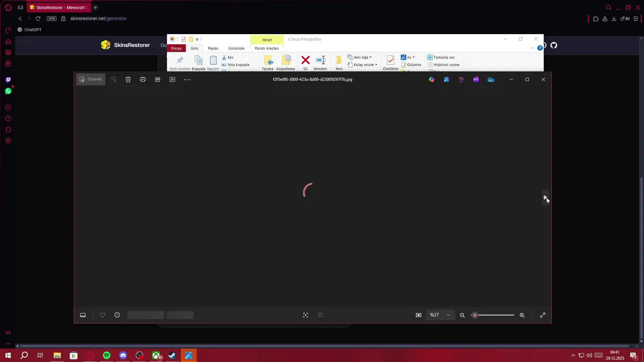Open the three-dots more menu in Photos
Screen dimensions: 644x362
[x=187, y=79]
